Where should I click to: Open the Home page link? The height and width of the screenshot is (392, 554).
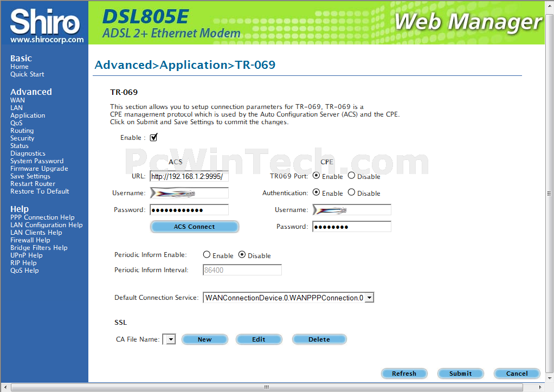(x=20, y=67)
